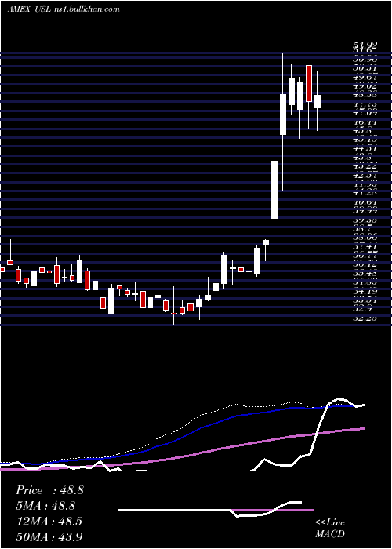Click inside the MACD inset panel

pos(216,510)
